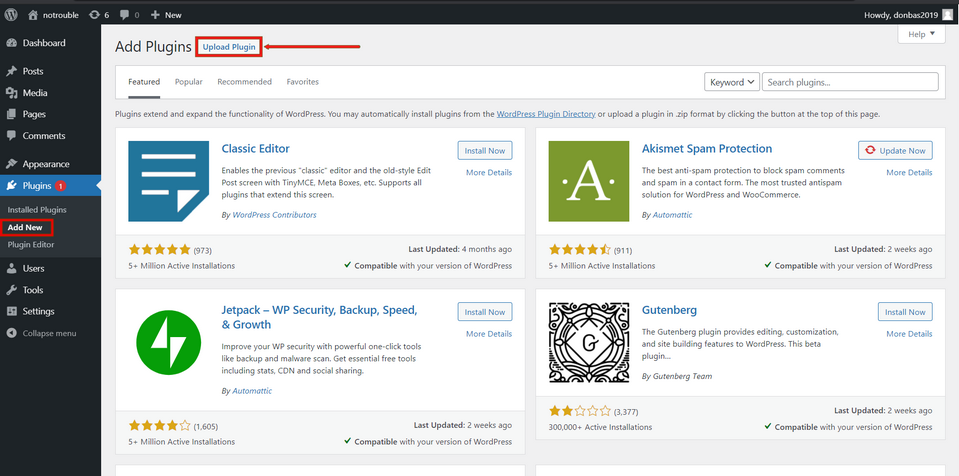
Task: Open More Details for Jetpack
Action: pos(488,334)
